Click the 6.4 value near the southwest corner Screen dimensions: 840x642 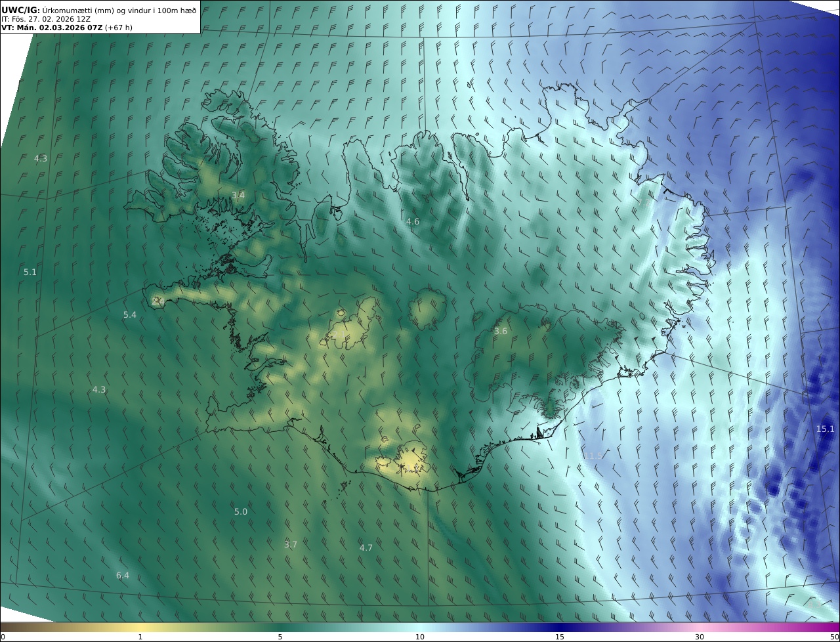pos(123,576)
